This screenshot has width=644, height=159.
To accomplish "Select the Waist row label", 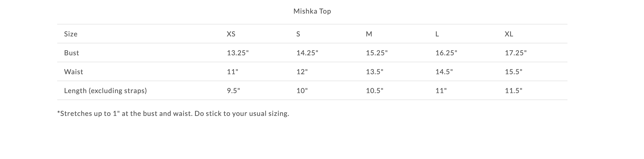I will click(74, 72).
